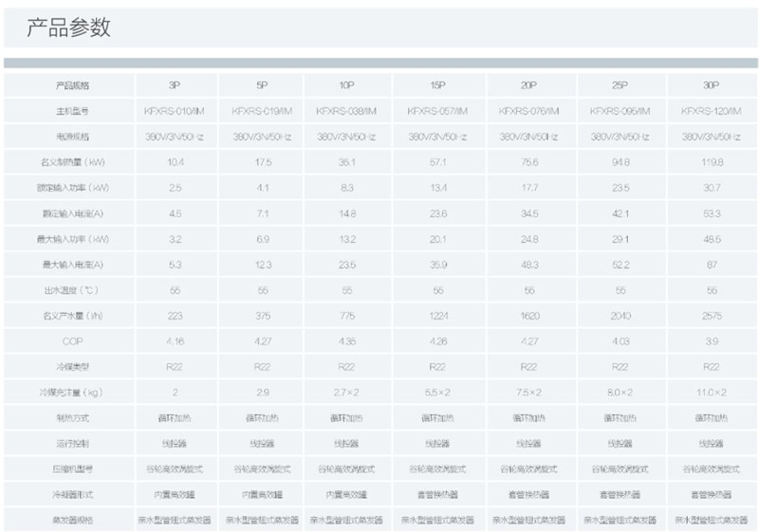
Task: Select the 10P column header
Action: pos(346,85)
